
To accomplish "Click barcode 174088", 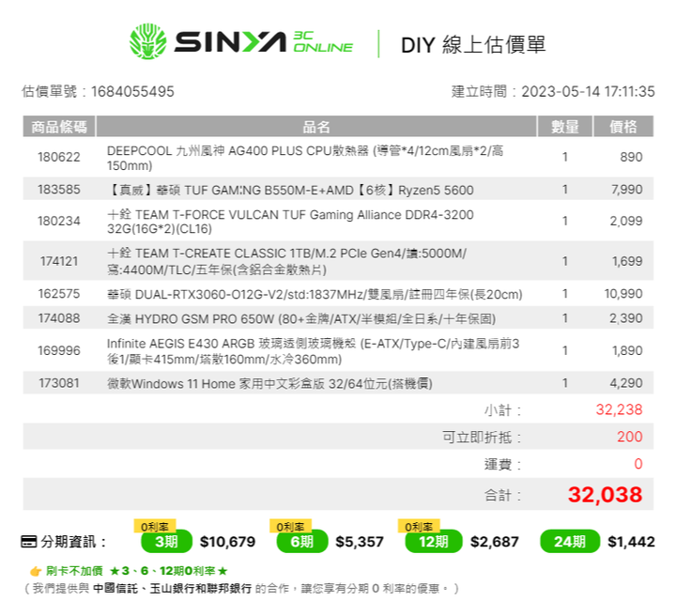I will [x=59, y=318].
